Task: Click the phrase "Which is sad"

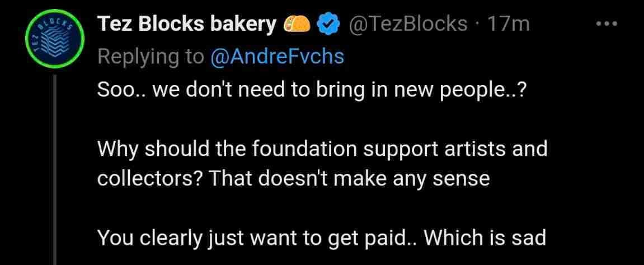Action: (485, 237)
